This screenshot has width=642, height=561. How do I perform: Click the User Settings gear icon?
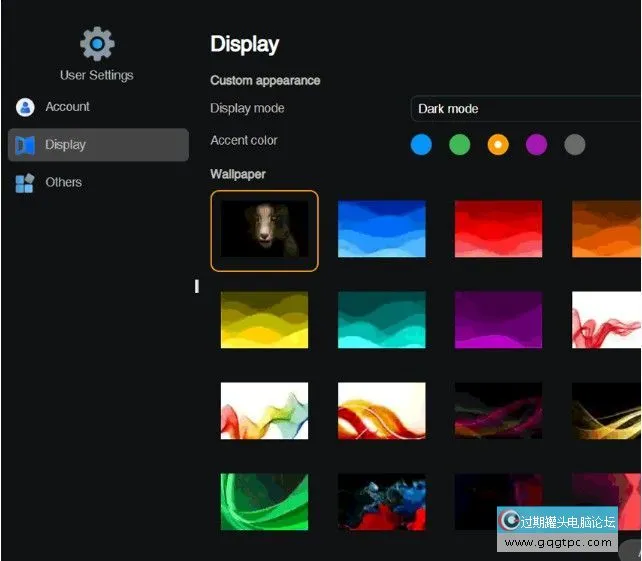tap(97, 43)
